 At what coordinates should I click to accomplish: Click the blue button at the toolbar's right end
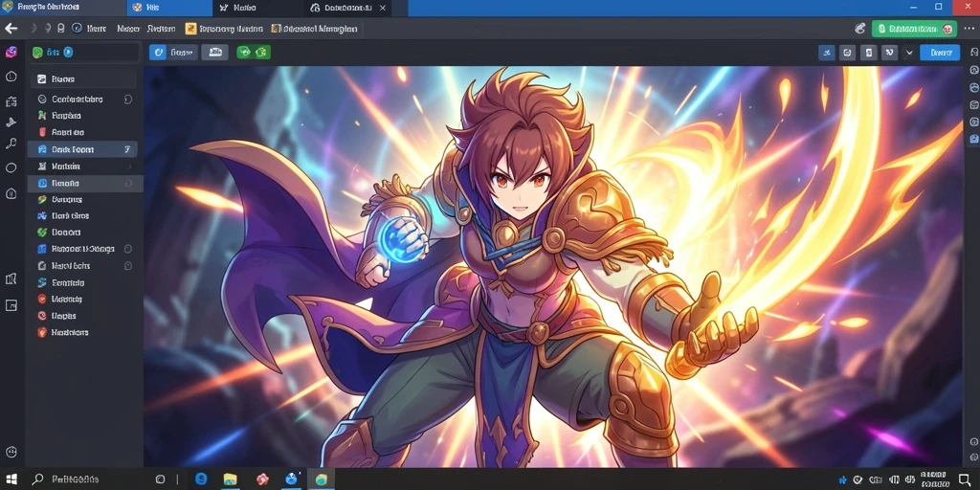click(x=940, y=54)
